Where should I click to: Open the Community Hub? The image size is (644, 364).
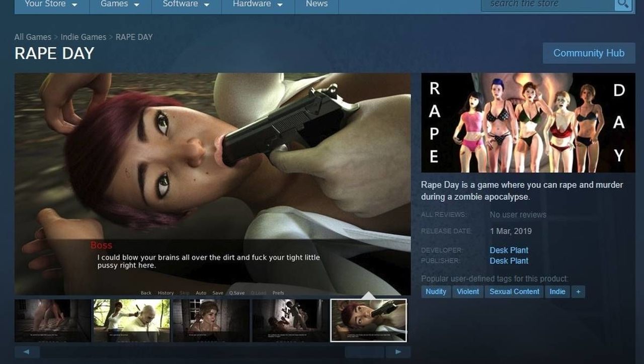[x=589, y=53]
